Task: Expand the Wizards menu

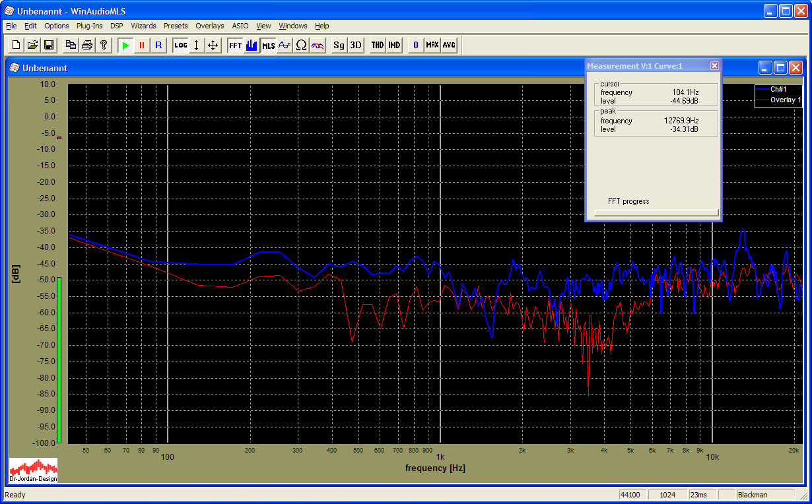Action: (143, 26)
